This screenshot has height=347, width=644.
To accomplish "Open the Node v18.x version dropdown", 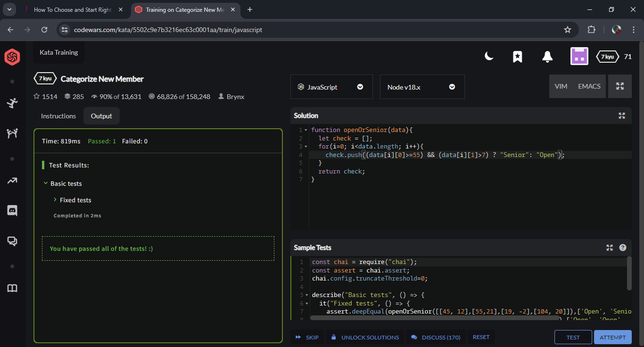I will 422,87.
